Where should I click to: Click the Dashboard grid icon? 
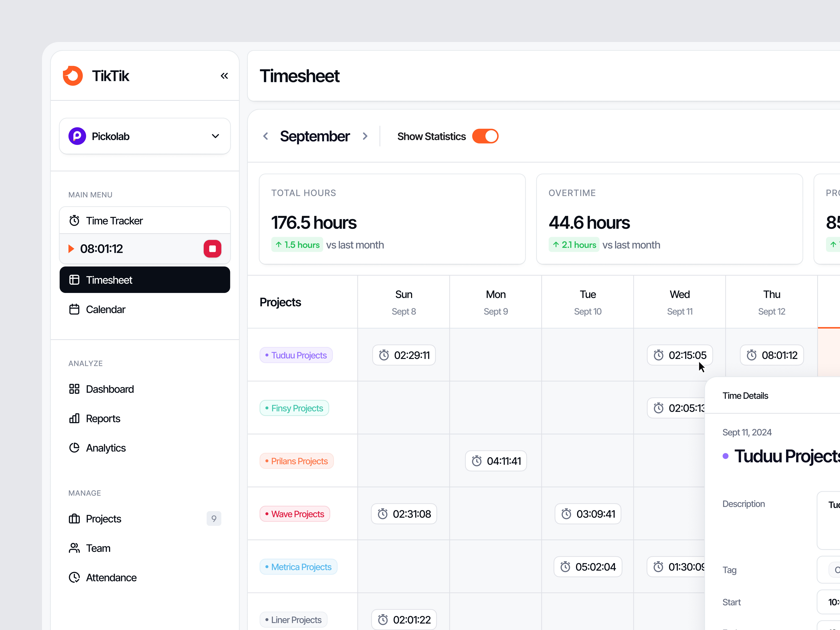(x=74, y=389)
